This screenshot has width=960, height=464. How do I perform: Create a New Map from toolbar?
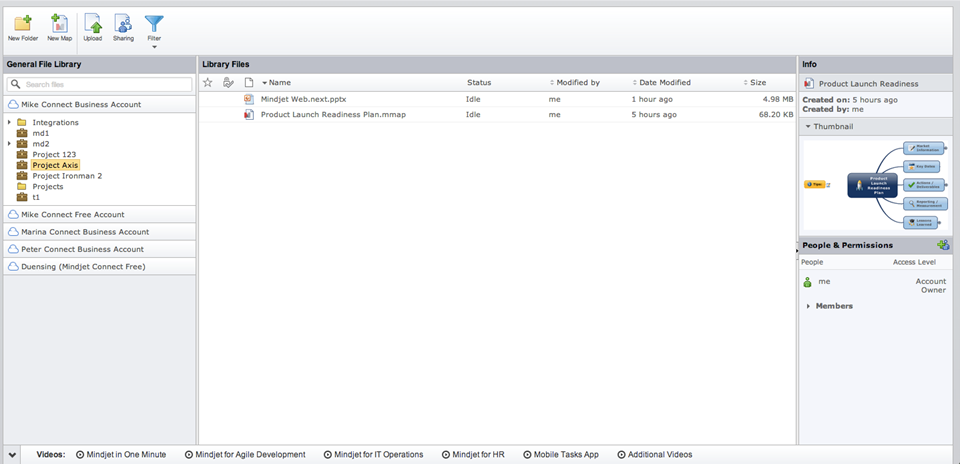click(x=59, y=26)
